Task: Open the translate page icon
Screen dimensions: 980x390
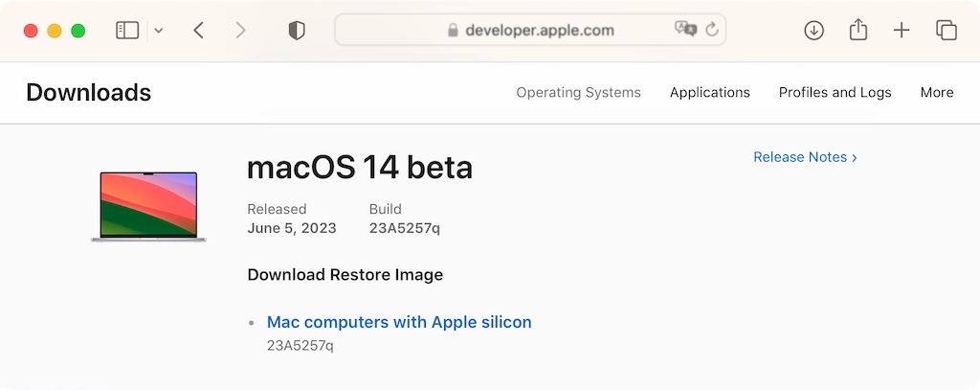Action: pos(685,29)
